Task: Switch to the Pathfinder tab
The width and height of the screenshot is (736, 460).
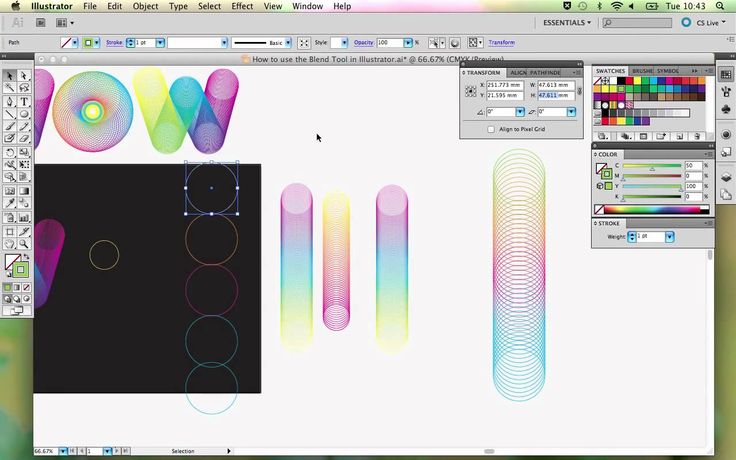Action: [546, 73]
